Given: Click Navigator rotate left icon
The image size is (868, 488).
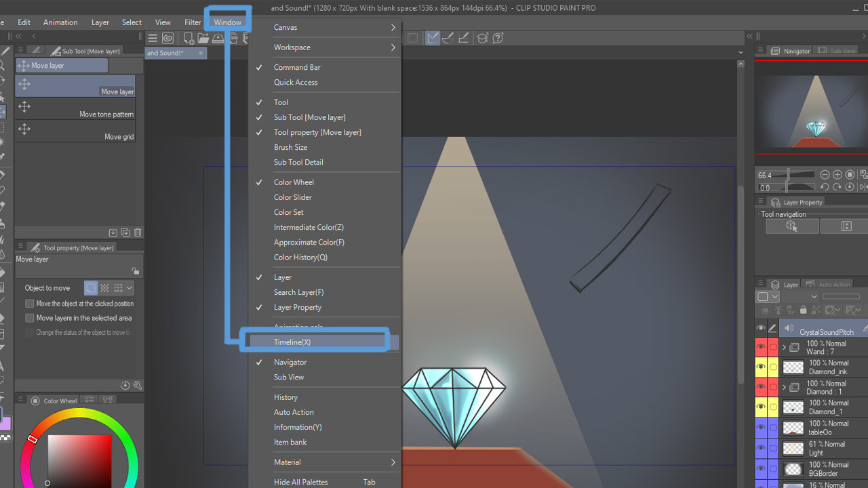Looking at the screenshot, I should click(825, 187).
